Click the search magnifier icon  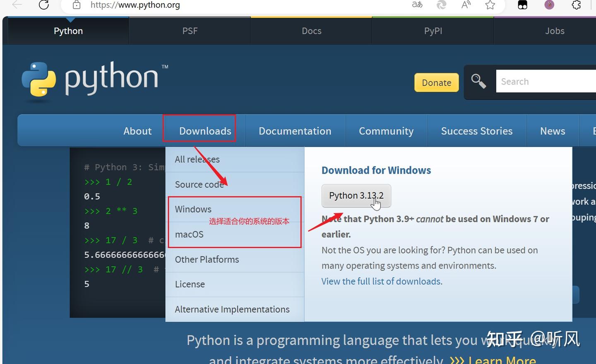pyautogui.click(x=478, y=81)
